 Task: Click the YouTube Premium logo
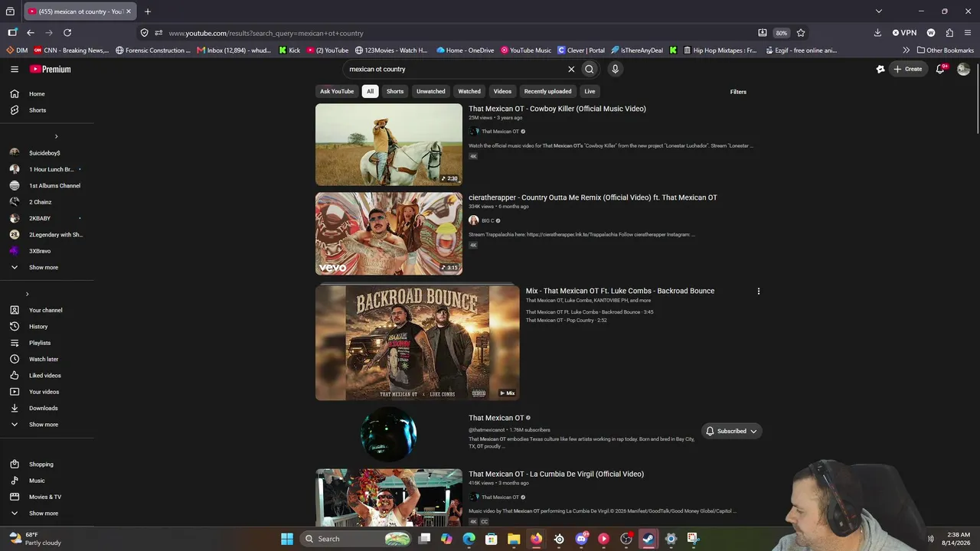click(x=51, y=69)
